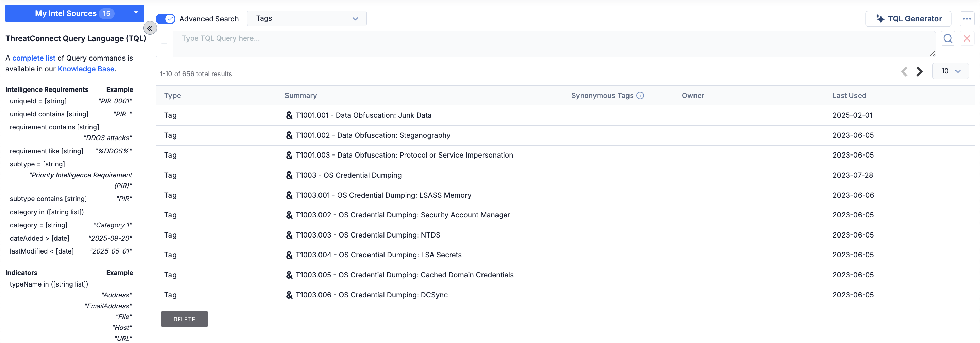Viewport: 980px width, 343px height.
Task: Click tag icon for T1001.003 row
Action: coord(289,155)
